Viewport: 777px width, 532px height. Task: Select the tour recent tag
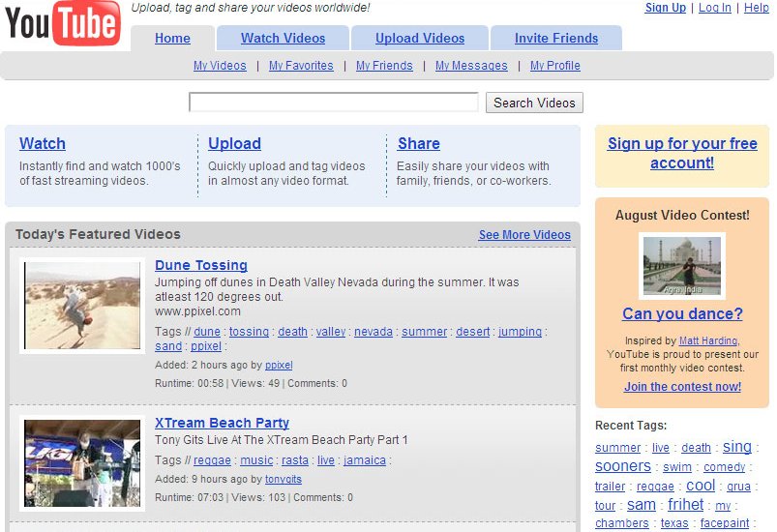click(x=605, y=506)
